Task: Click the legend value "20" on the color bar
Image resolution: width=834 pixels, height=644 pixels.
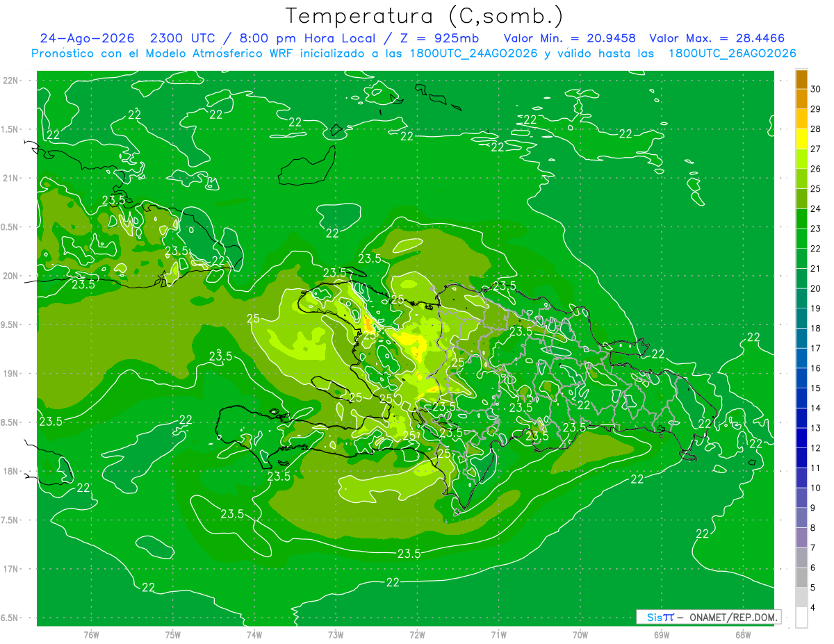Action: coord(816,288)
